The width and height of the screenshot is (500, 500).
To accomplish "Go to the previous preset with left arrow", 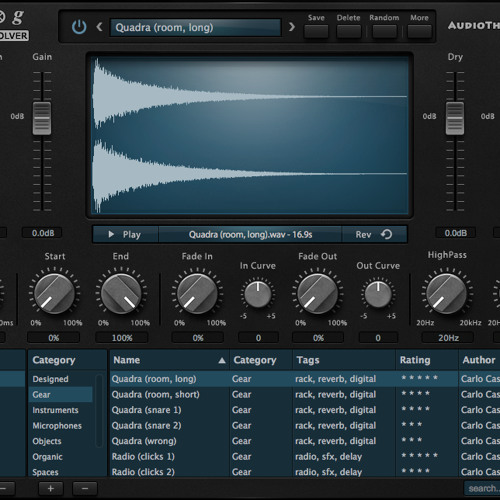I will click(x=99, y=27).
